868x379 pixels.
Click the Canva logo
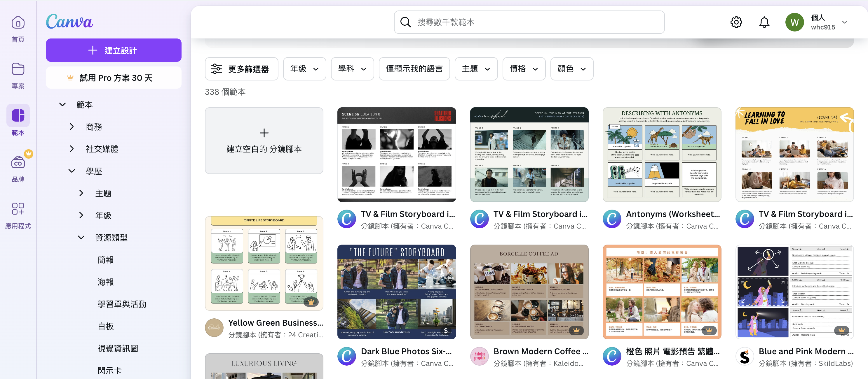pos(69,22)
